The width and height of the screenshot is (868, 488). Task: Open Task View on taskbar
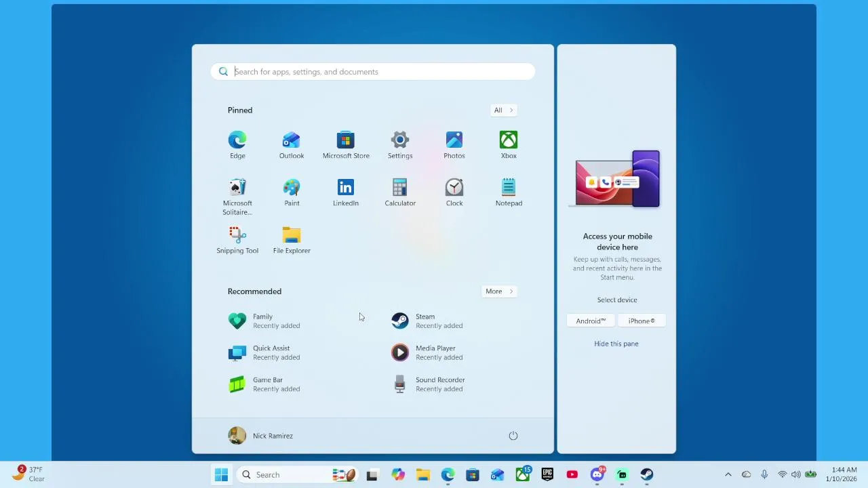(372, 475)
